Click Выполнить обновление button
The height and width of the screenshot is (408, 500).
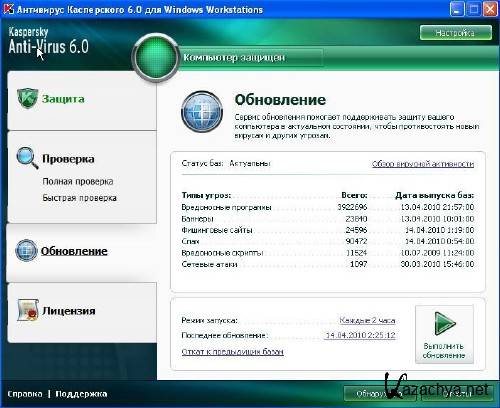tap(444, 334)
